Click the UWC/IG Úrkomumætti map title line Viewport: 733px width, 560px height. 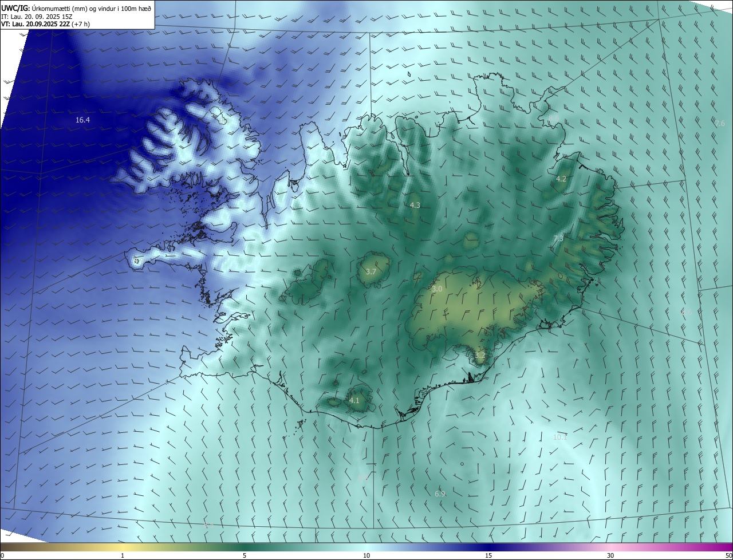pos(76,8)
